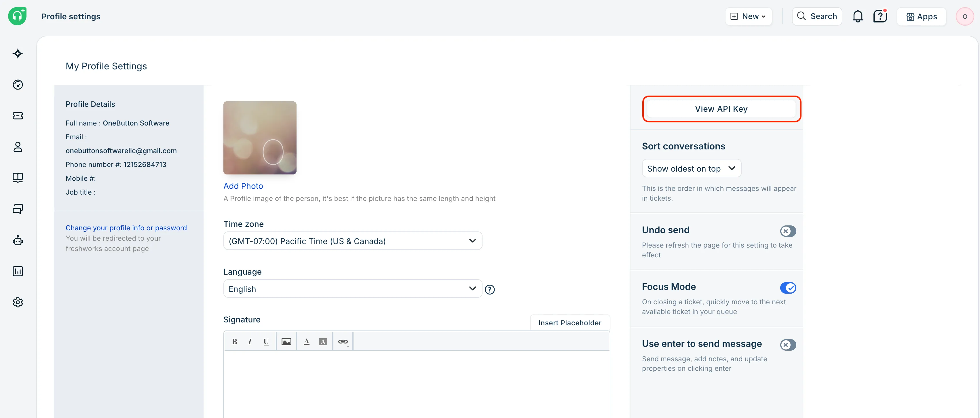Open the Bot icon in sidebar

pos(18,240)
